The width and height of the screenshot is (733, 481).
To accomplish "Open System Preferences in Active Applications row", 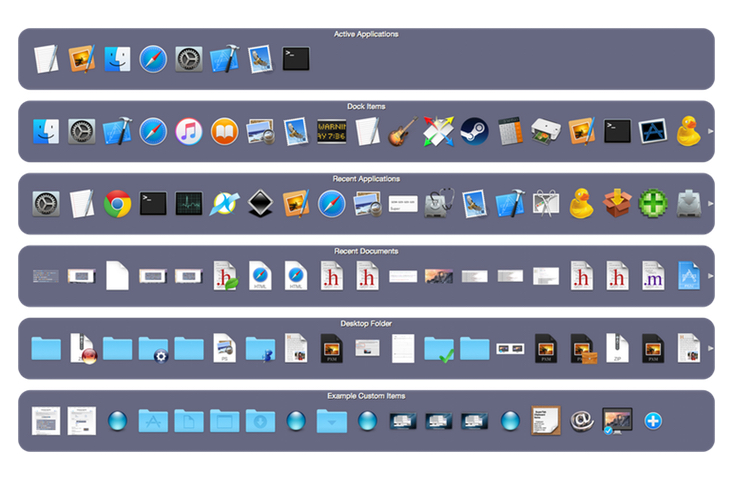I will point(189,59).
